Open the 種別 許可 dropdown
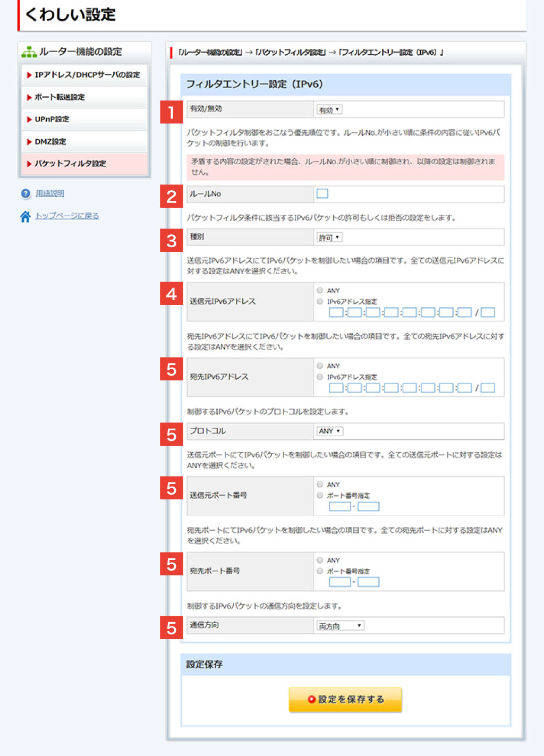 click(x=329, y=237)
